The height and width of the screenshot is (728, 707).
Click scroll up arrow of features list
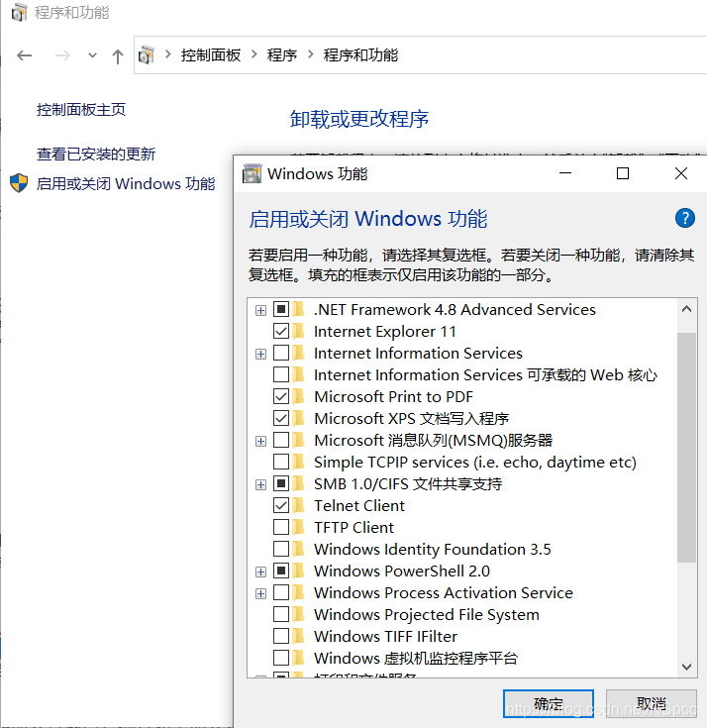686,309
